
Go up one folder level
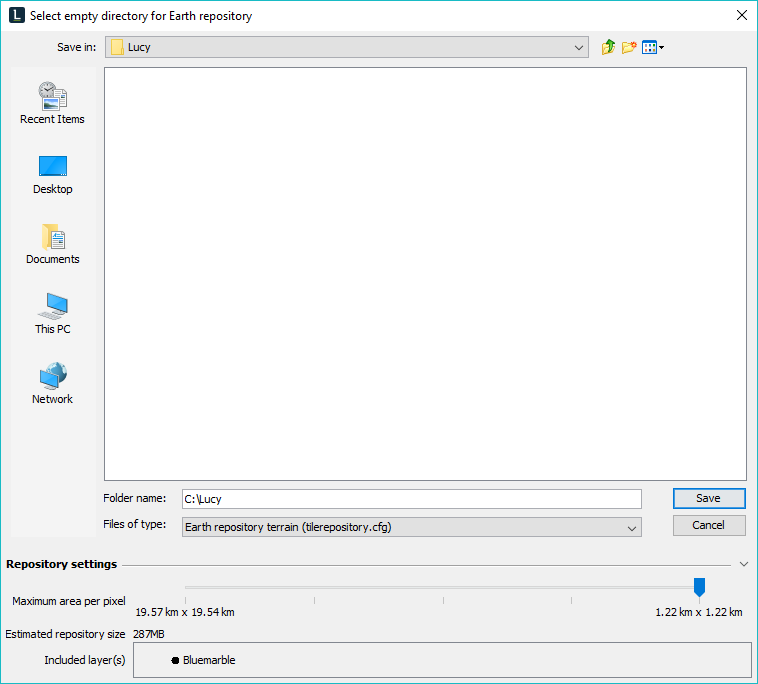click(608, 47)
